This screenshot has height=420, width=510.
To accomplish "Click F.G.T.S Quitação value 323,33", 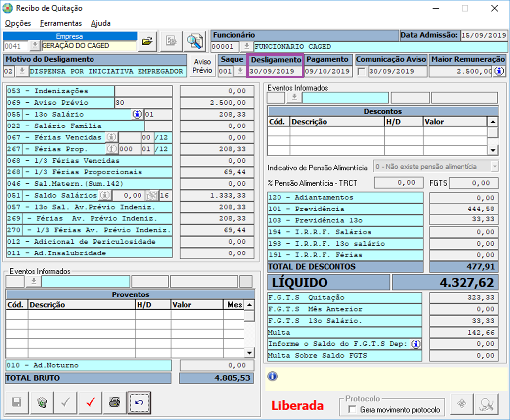I will point(464,297).
